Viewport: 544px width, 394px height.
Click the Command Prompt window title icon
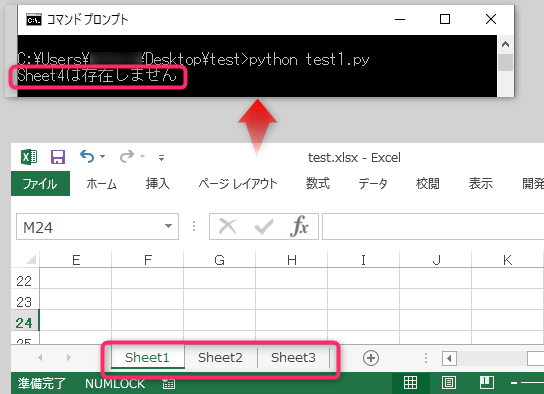34,20
